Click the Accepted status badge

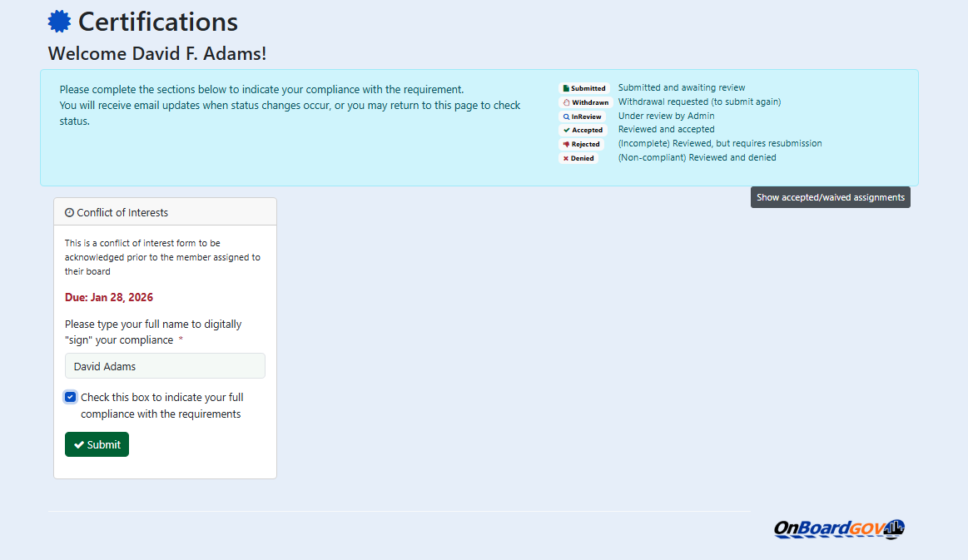click(x=583, y=131)
